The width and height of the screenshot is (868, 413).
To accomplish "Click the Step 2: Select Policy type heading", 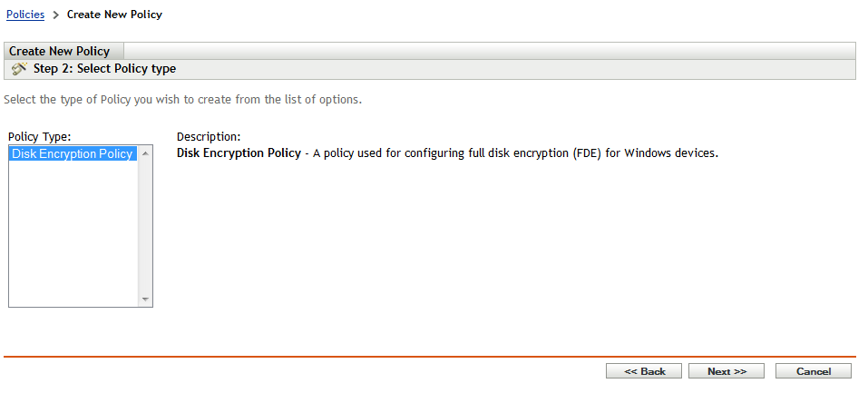I will (111, 69).
